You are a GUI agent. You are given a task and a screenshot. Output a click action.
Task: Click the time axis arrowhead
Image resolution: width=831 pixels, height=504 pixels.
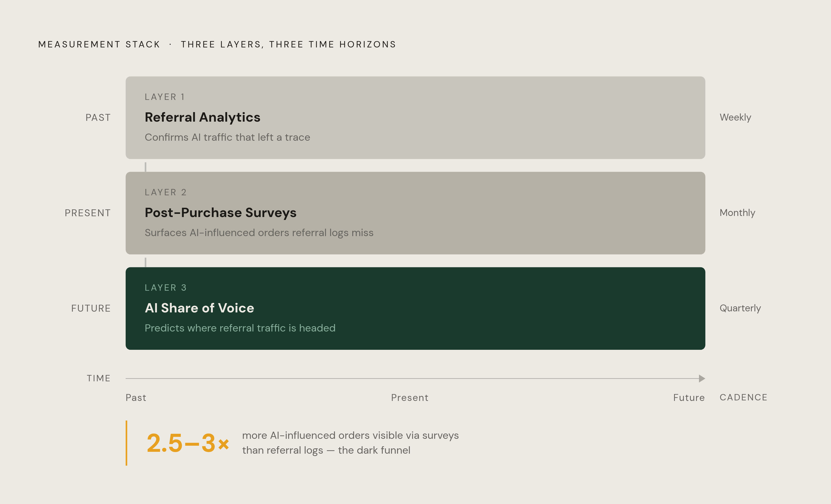tap(702, 379)
